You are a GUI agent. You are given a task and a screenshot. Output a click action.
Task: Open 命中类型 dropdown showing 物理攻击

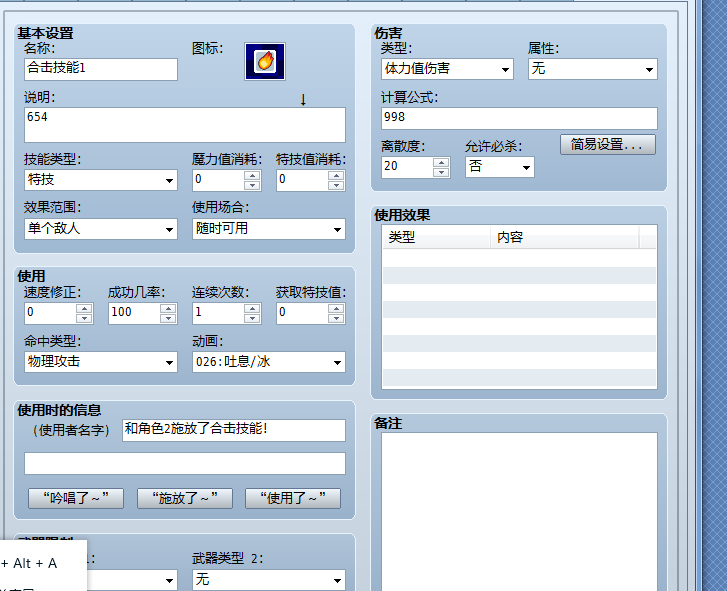pos(101,362)
